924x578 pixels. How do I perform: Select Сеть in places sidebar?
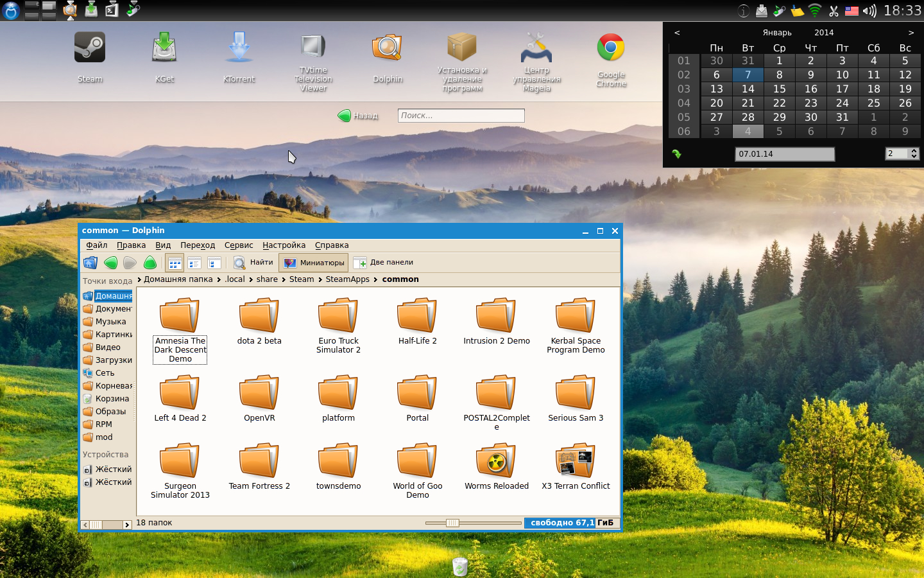107,373
